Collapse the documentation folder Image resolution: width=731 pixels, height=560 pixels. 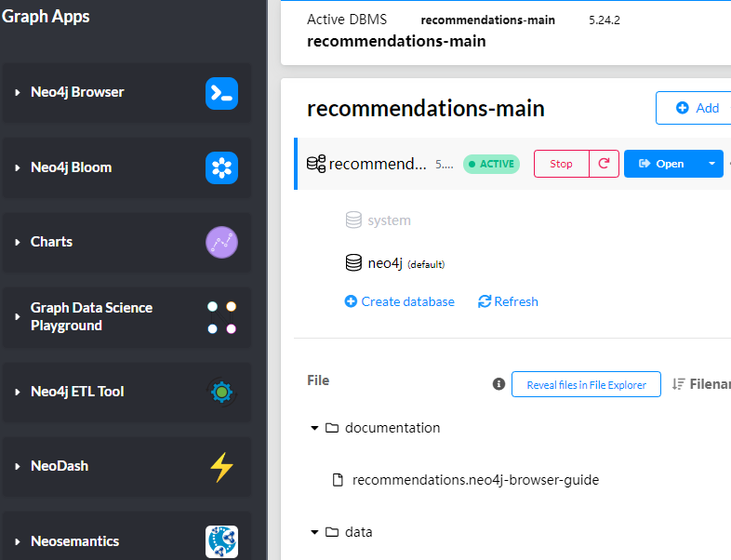click(x=314, y=428)
